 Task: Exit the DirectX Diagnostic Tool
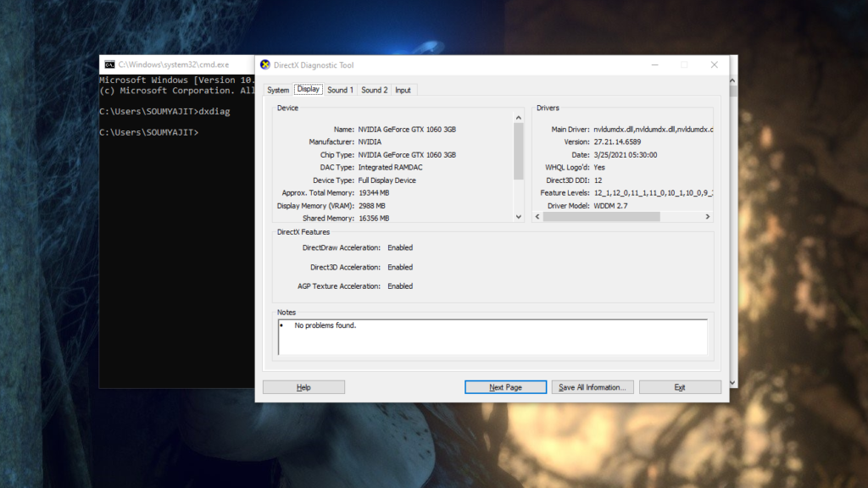(x=680, y=387)
